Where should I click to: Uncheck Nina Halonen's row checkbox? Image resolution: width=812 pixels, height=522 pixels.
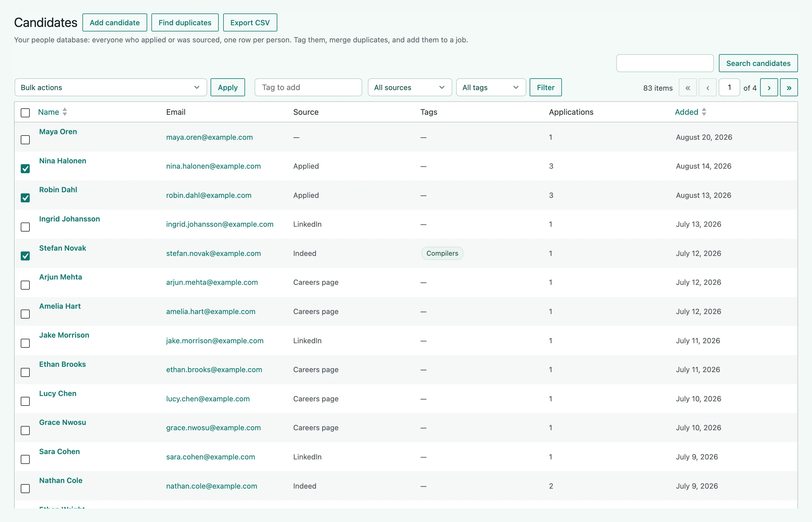coord(26,169)
